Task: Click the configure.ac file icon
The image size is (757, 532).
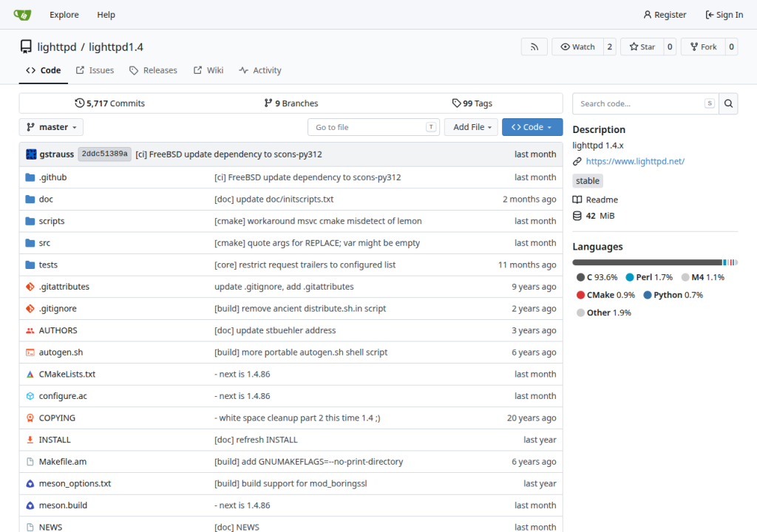Action: tap(30, 396)
